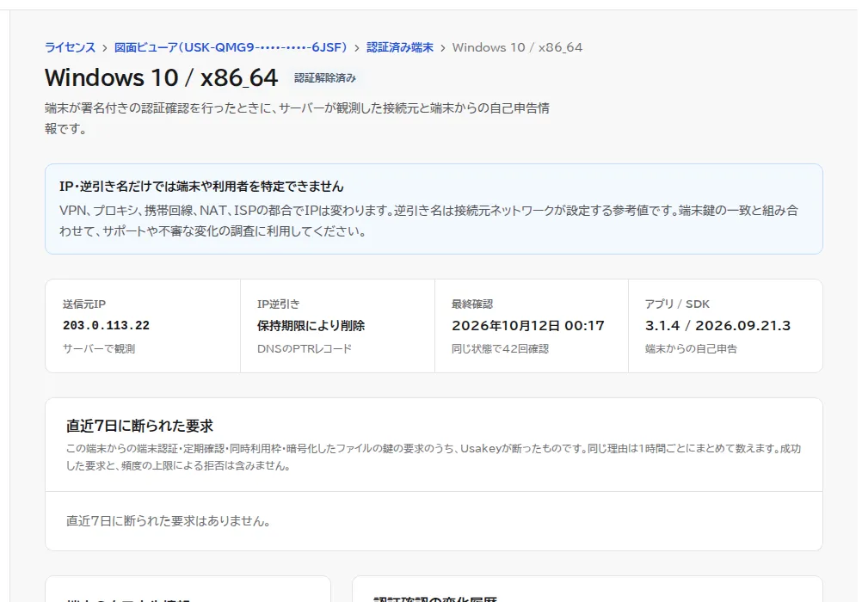Click the IP・逆引き名だけでは notice heading
The width and height of the screenshot is (868, 602).
tap(201, 187)
